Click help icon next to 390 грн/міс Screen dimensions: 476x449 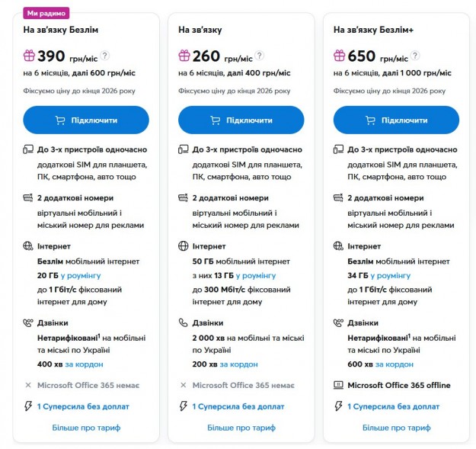105,56
